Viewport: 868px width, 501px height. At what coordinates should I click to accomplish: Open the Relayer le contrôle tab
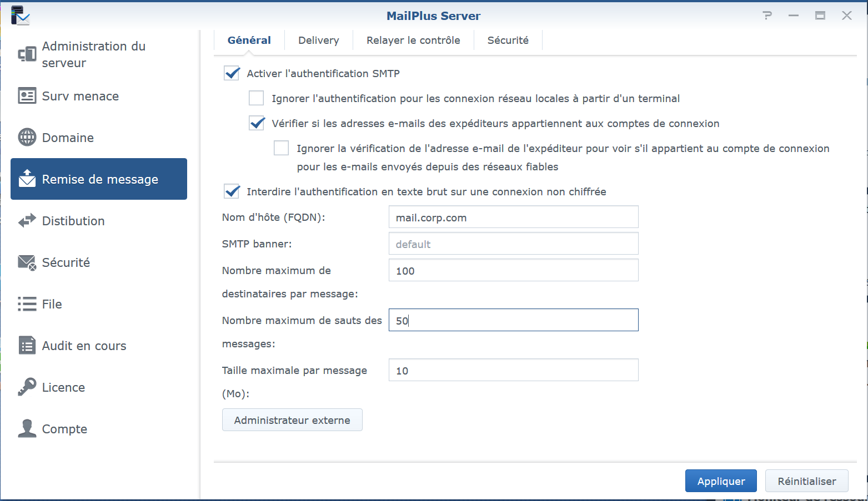pos(413,40)
